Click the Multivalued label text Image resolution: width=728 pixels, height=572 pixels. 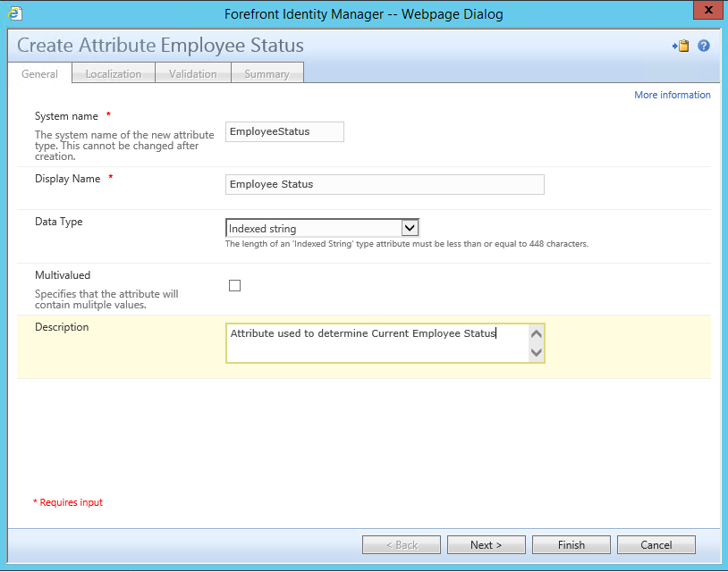pos(63,275)
